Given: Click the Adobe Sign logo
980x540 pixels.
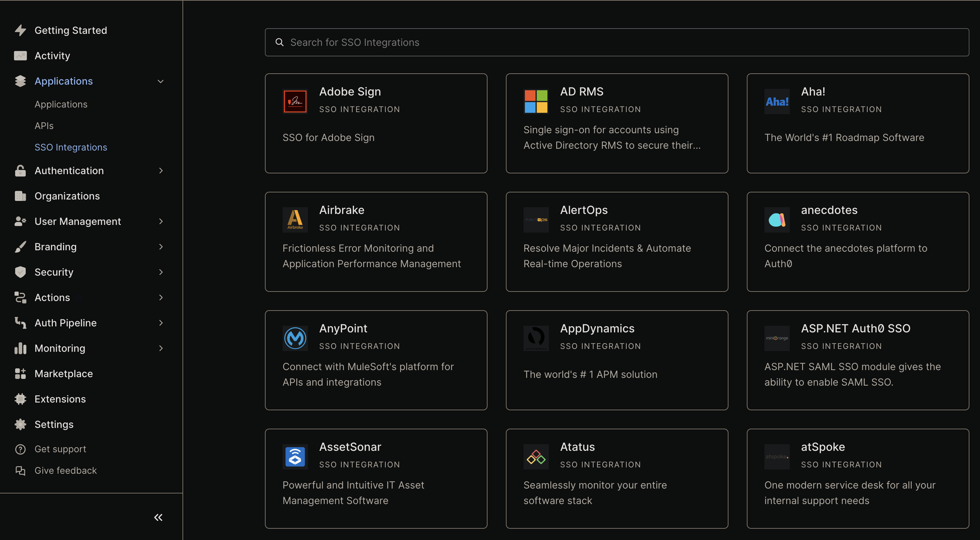Looking at the screenshot, I should 295,101.
